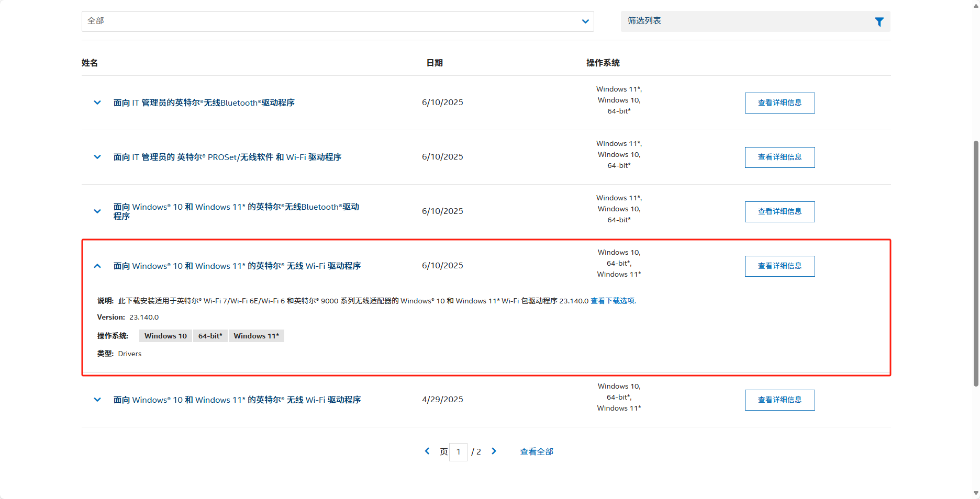The height and width of the screenshot is (499, 980).
Task: Click the 姓名 column header
Action: click(90, 63)
